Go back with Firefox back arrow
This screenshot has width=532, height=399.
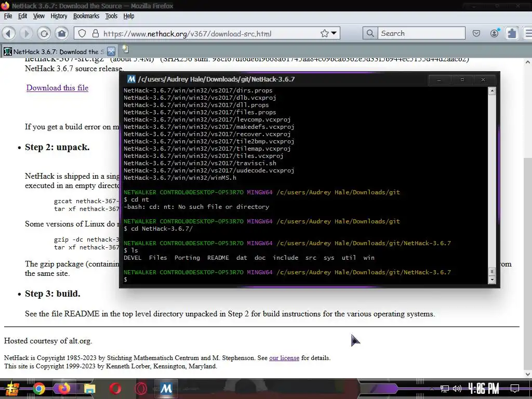9,33
